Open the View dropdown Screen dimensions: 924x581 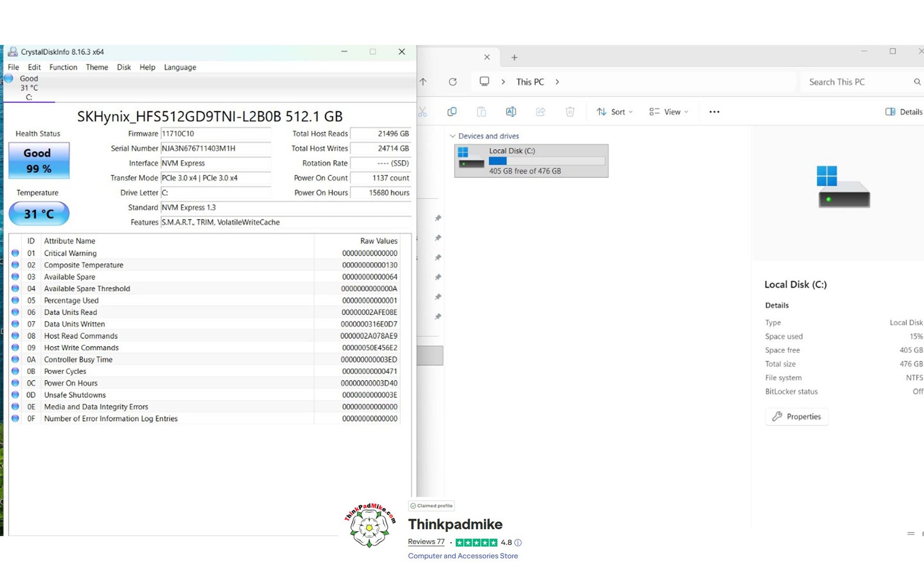(x=669, y=112)
